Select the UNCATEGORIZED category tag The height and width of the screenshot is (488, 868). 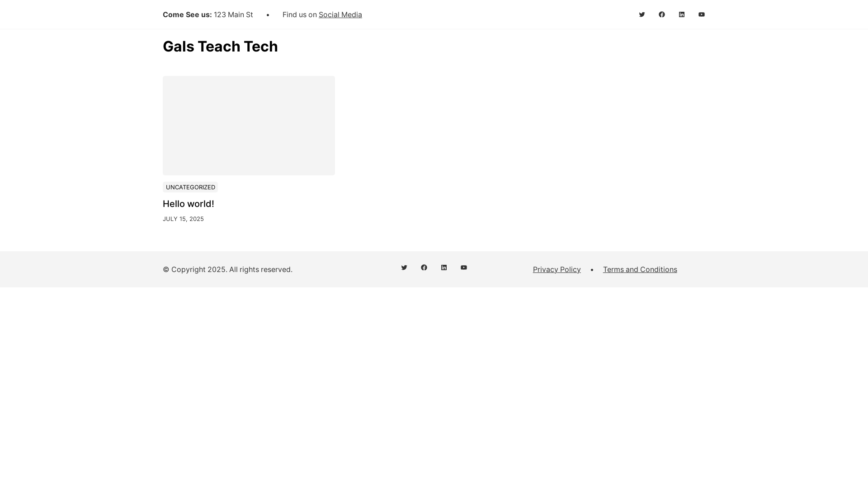190,187
